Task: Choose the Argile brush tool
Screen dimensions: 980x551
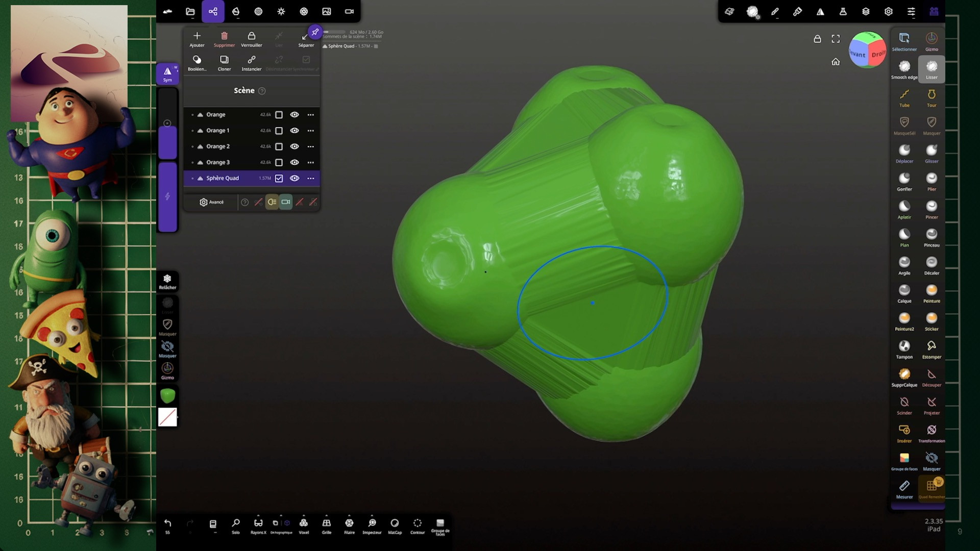Action: coord(904,265)
